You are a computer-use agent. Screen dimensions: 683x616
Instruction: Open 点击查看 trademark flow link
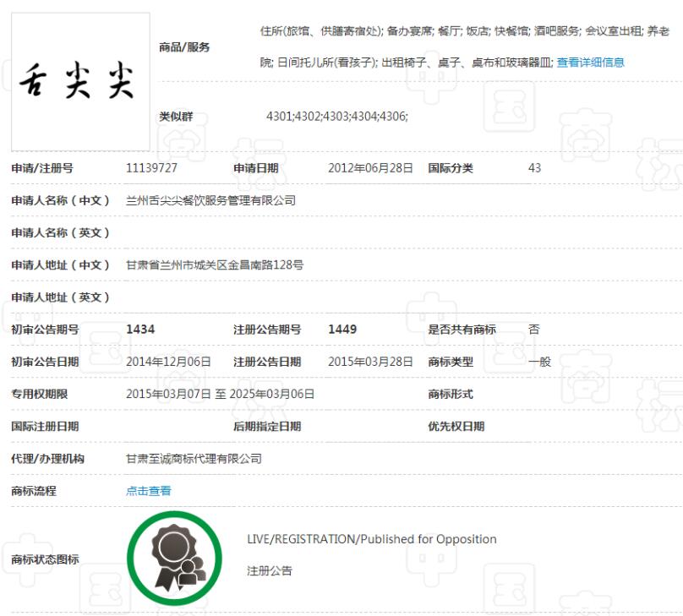[x=148, y=491]
